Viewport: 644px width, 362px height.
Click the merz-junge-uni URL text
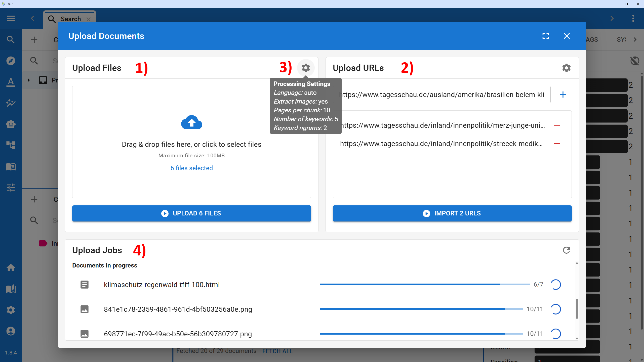(442, 125)
